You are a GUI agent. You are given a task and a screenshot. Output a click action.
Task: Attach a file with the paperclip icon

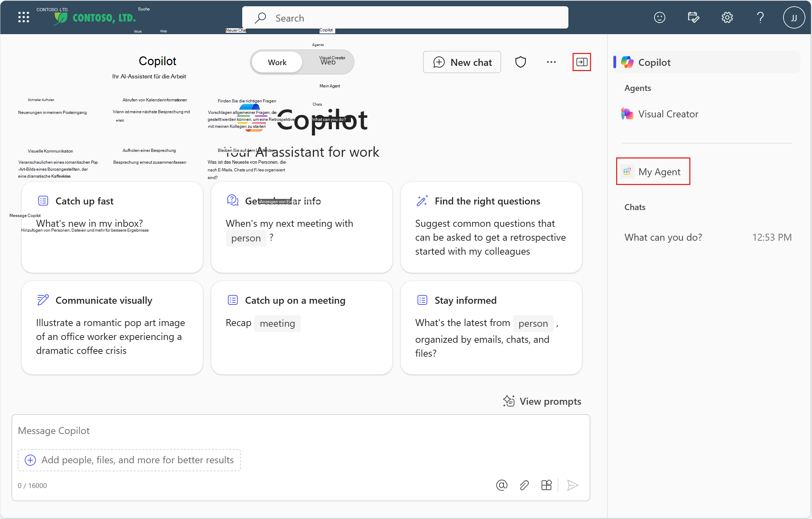(524, 485)
